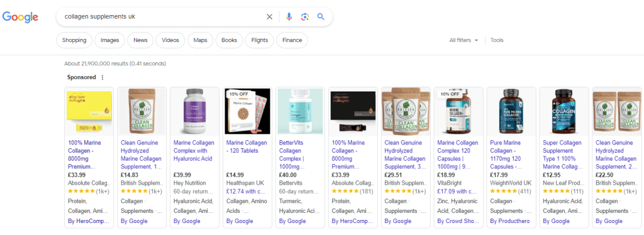The width and height of the screenshot is (644, 235).
Task: Click the WeightWorld Pure Marine Collagen bottle image
Action: click(511, 111)
